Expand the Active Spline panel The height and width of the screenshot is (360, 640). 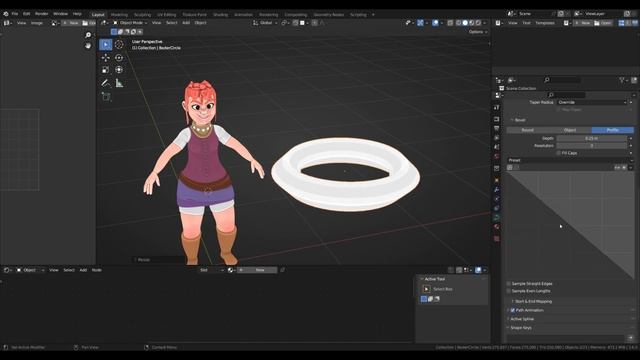[x=521, y=319]
